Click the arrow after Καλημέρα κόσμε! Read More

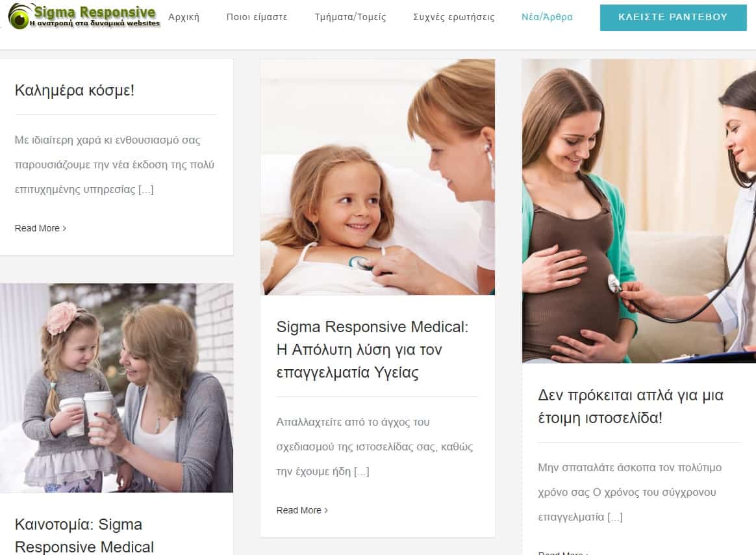(x=64, y=228)
